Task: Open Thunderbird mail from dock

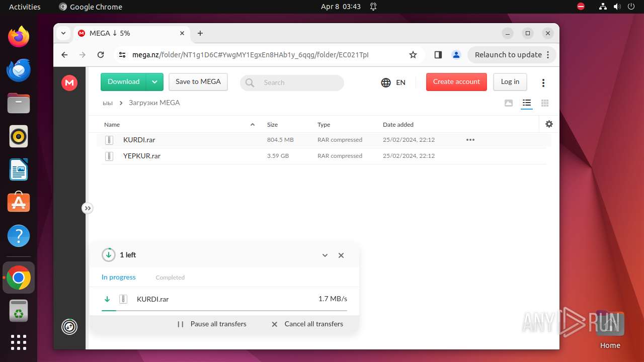Action: tap(19, 70)
